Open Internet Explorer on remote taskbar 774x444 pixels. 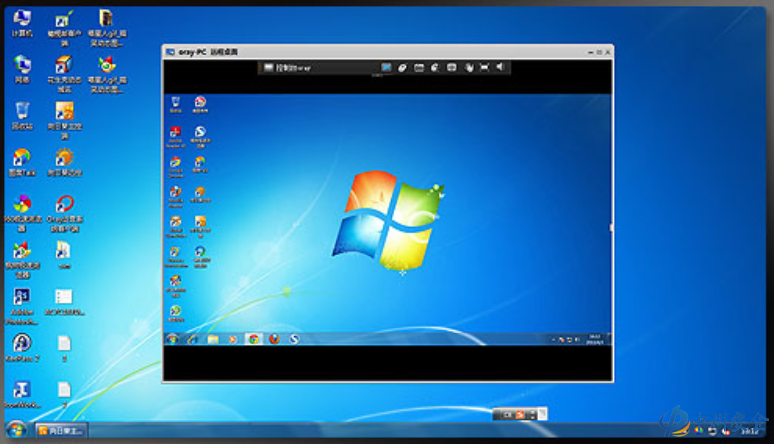(x=193, y=339)
